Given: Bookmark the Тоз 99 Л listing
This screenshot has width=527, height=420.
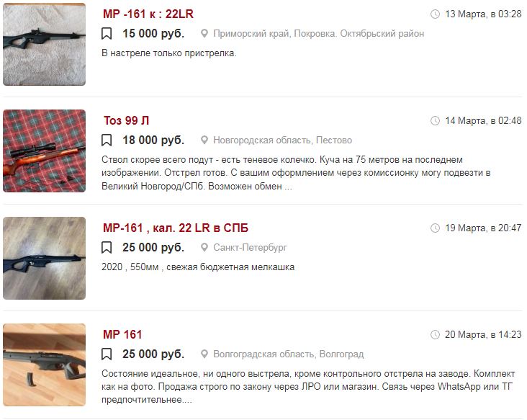Looking at the screenshot, I should pyautogui.click(x=107, y=140).
